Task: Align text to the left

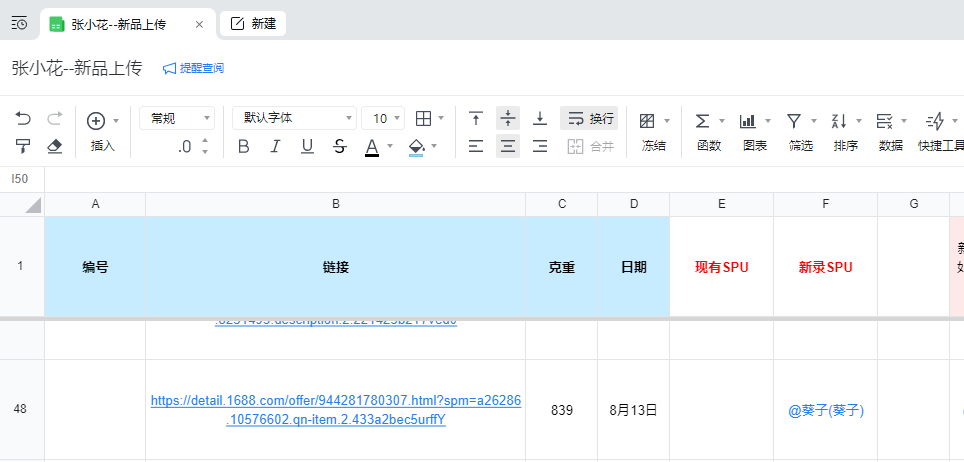Action: (476, 147)
